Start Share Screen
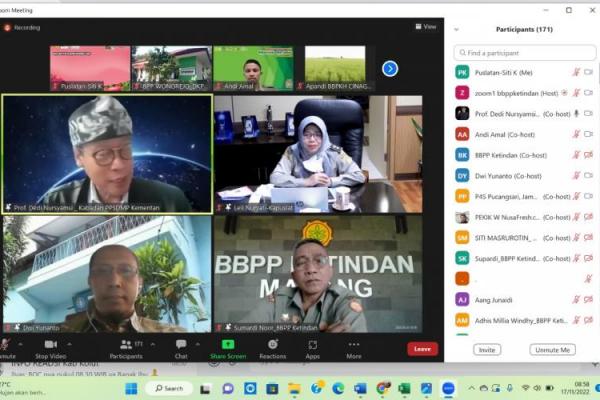 [x=228, y=349]
